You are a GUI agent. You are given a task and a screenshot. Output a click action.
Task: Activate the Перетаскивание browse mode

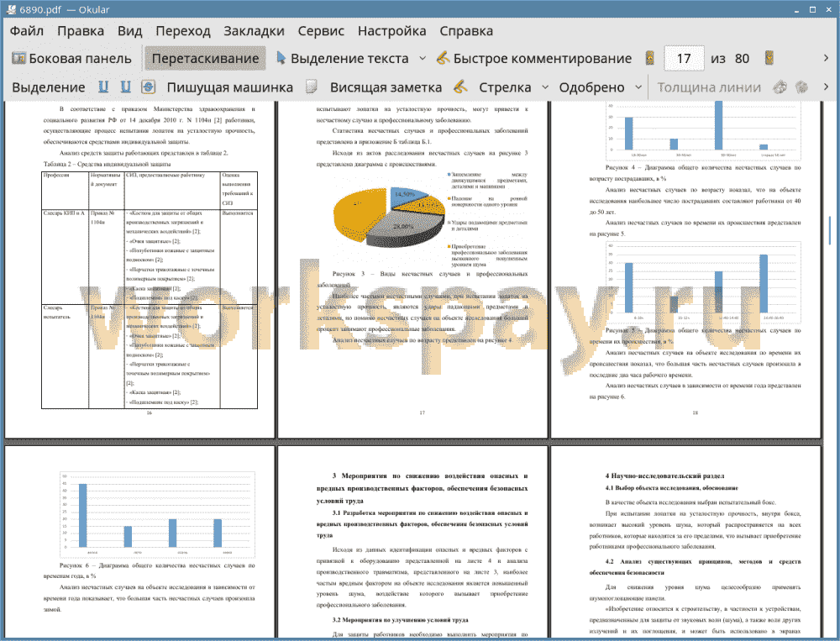pyautogui.click(x=205, y=59)
